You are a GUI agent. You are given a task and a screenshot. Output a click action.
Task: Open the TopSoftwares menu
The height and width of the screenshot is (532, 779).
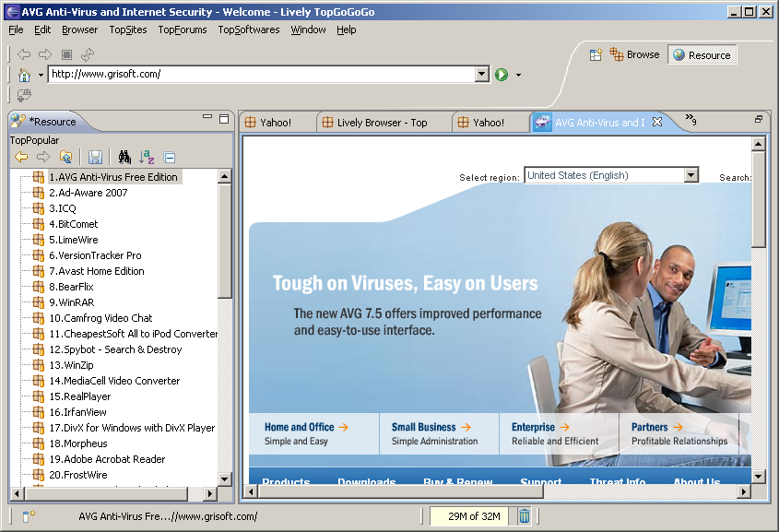click(x=248, y=30)
